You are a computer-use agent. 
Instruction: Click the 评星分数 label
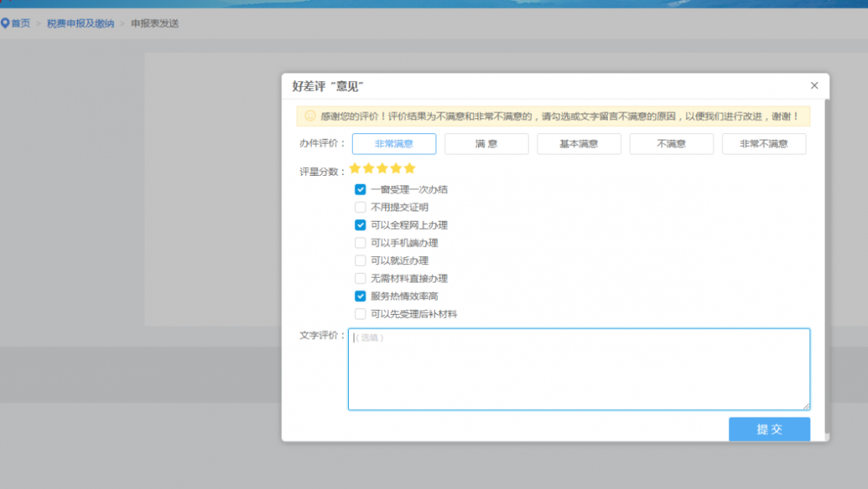322,172
